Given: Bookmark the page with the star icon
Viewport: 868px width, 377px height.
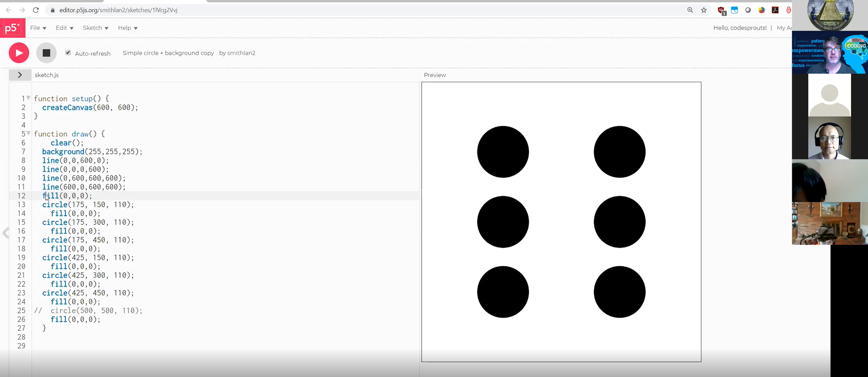Looking at the screenshot, I should (704, 10).
